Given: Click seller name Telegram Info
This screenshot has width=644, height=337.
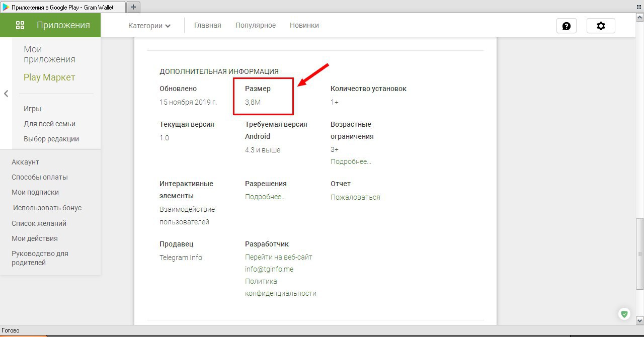Looking at the screenshot, I should click(x=181, y=258).
